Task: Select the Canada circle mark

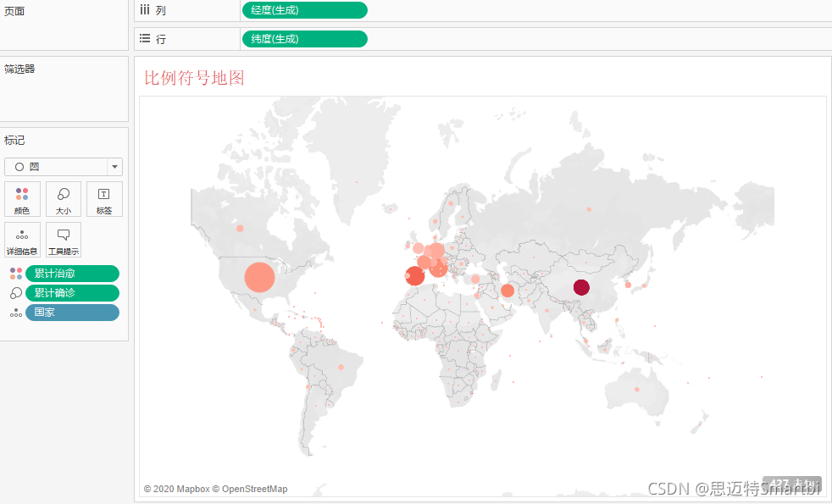Action: (x=240, y=228)
